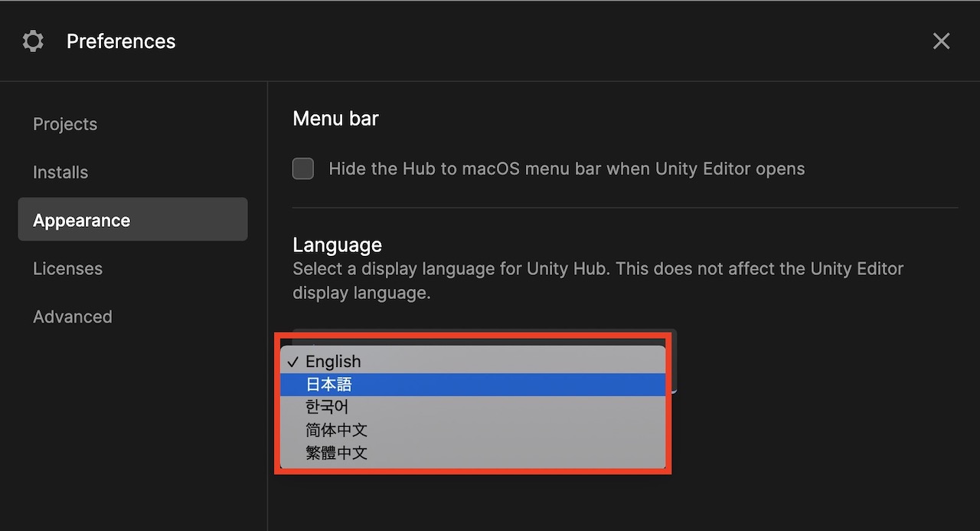This screenshot has height=531, width=980.
Task: Choose 繁體中文 as Hub language
Action: click(x=336, y=453)
